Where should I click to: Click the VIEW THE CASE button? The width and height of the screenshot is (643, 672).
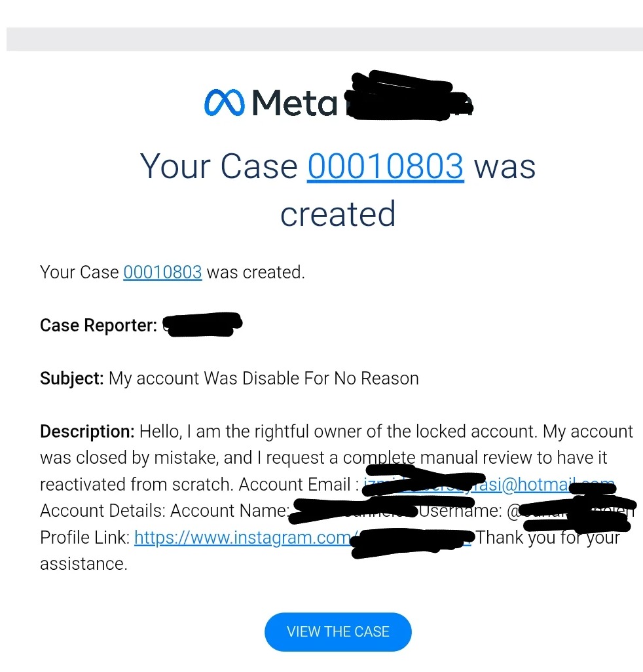click(x=338, y=631)
